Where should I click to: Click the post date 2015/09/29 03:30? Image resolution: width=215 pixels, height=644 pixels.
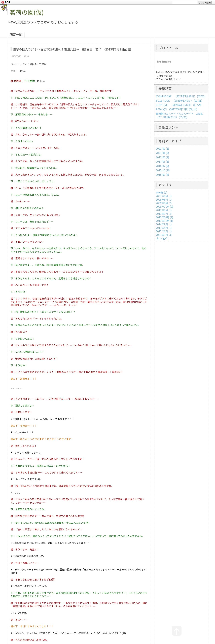pyautogui.click(x=20, y=56)
